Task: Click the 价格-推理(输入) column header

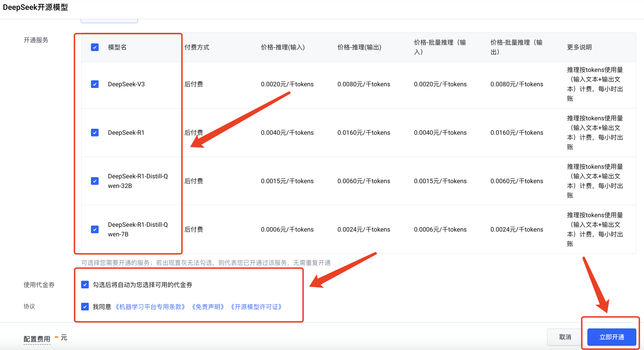Action: (283, 47)
